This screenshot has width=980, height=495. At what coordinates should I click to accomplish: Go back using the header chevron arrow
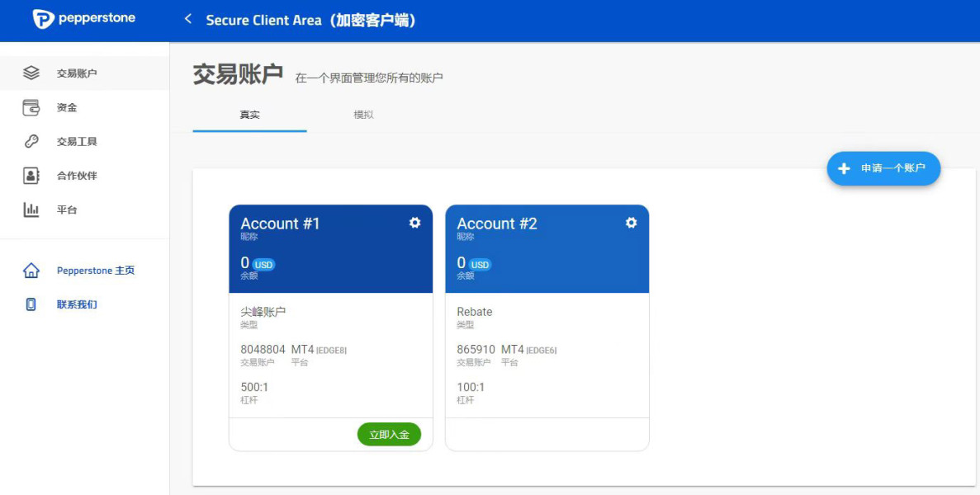click(x=188, y=19)
